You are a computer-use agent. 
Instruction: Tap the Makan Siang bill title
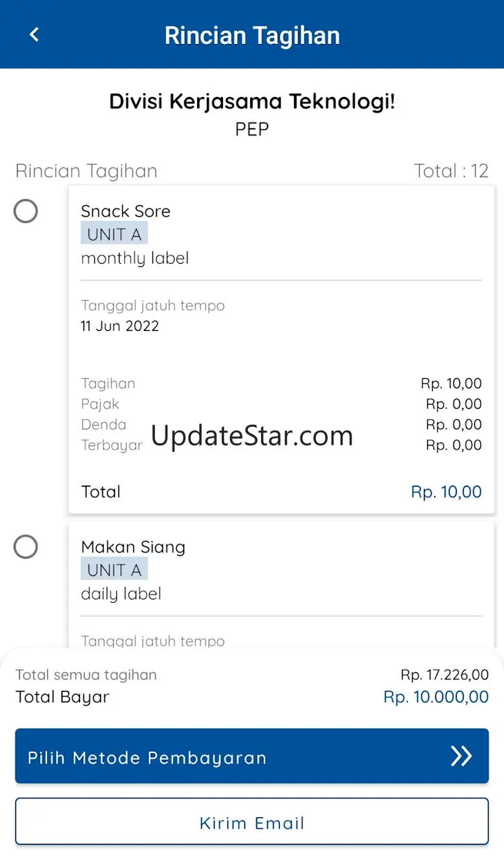(133, 547)
